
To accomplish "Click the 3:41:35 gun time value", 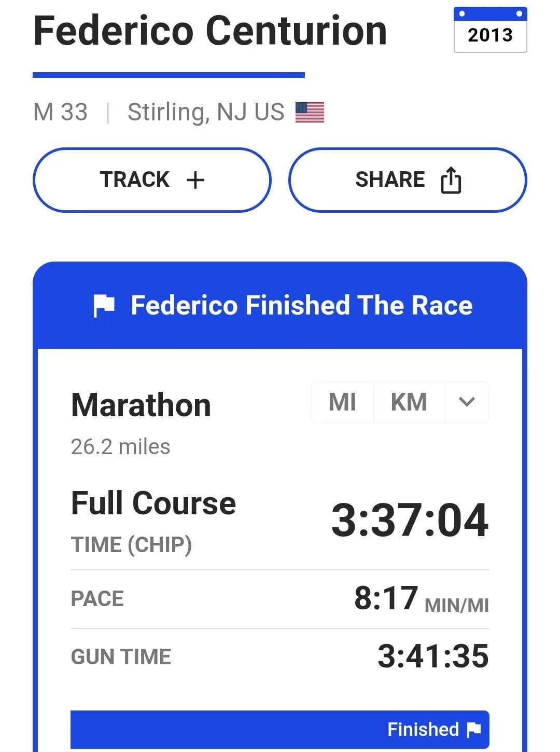I will pyautogui.click(x=433, y=656).
